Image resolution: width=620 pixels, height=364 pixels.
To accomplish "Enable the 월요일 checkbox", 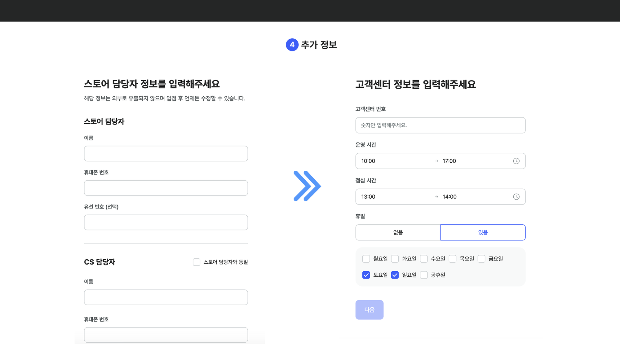I will click(366, 258).
